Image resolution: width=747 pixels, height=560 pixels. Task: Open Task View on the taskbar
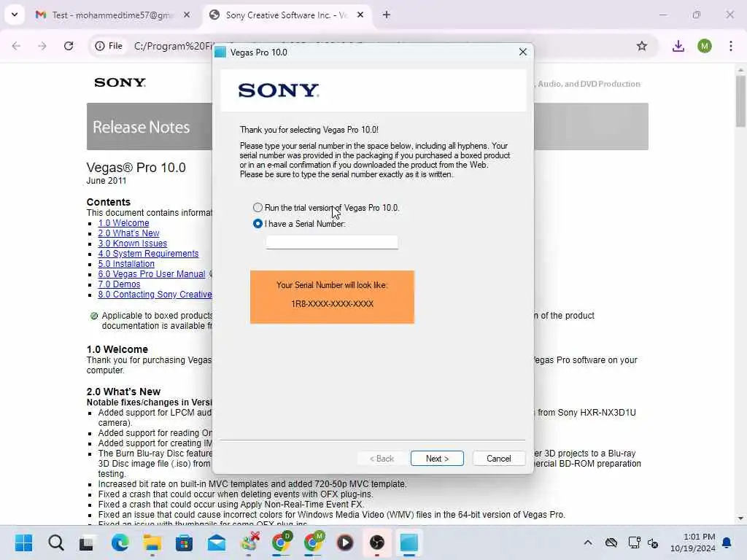point(87,542)
